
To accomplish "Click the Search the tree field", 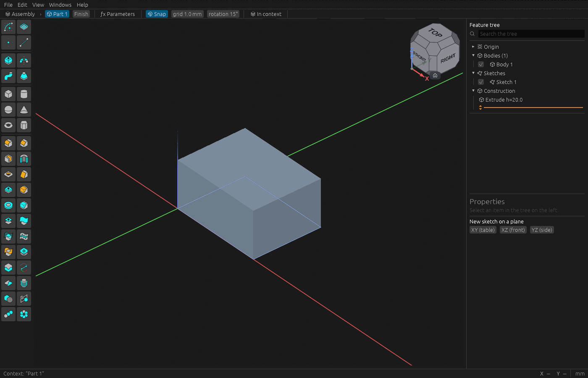I will coord(531,34).
